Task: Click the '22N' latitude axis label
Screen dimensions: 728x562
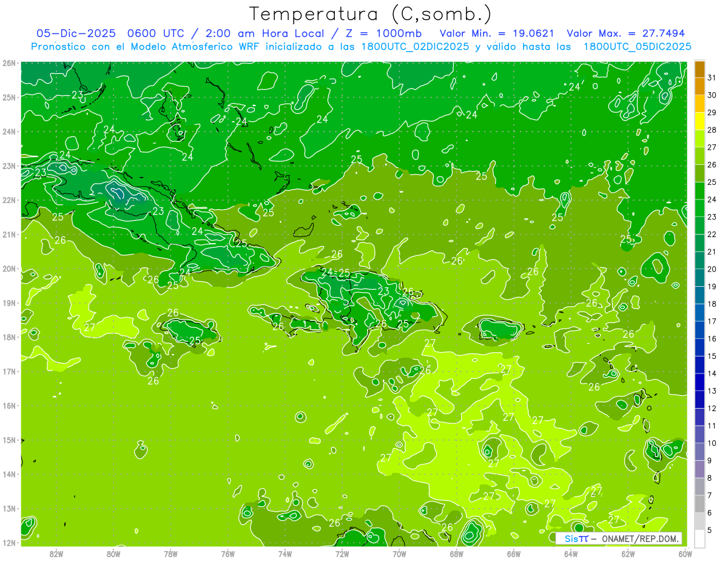Action: [9, 200]
